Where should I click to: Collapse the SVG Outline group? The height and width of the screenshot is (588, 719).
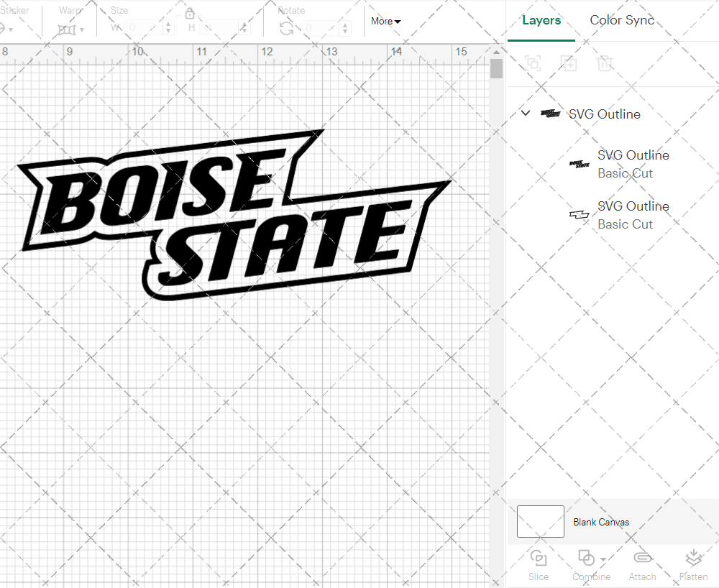[x=525, y=113]
